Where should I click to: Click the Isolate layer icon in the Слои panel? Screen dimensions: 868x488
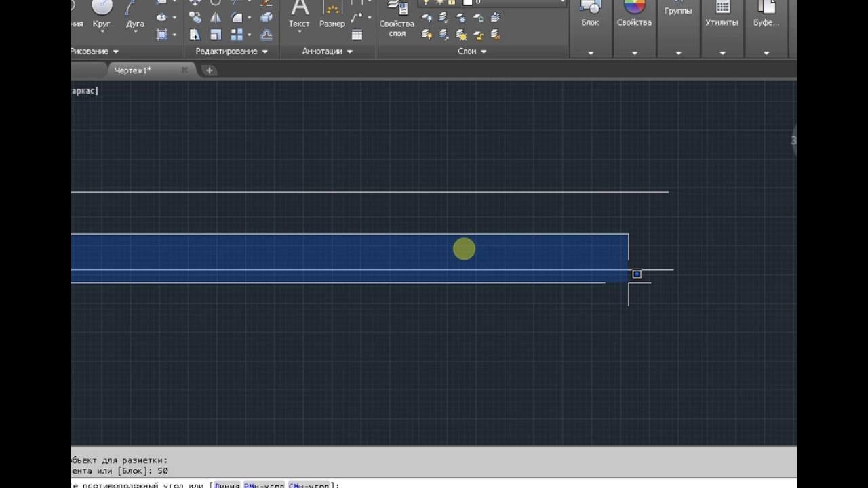pos(443,18)
